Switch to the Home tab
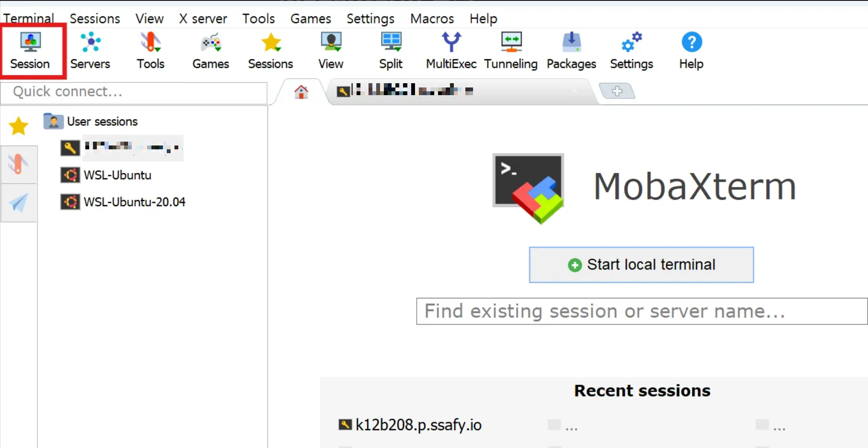The width and height of the screenshot is (868, 448). pyautogui.click(x=301, y=92)
